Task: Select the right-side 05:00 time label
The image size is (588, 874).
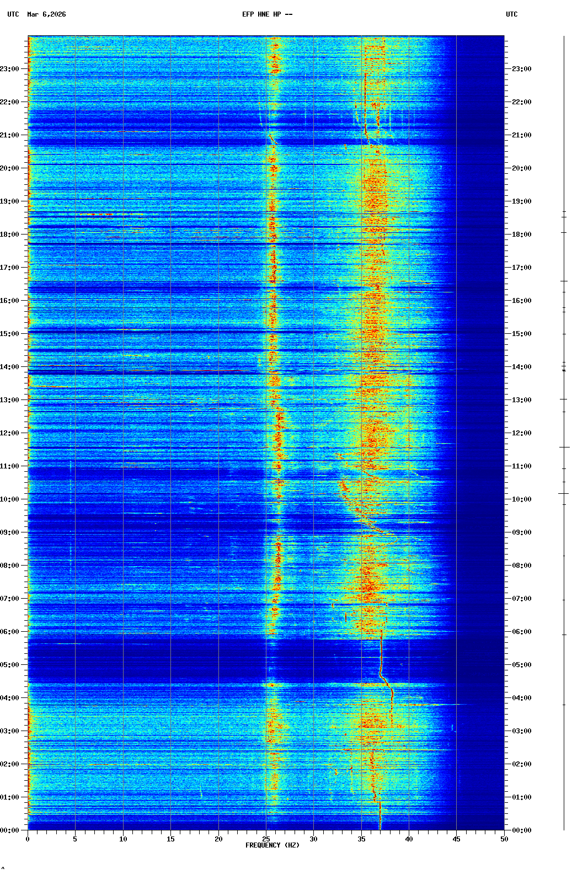Action: 521,665
